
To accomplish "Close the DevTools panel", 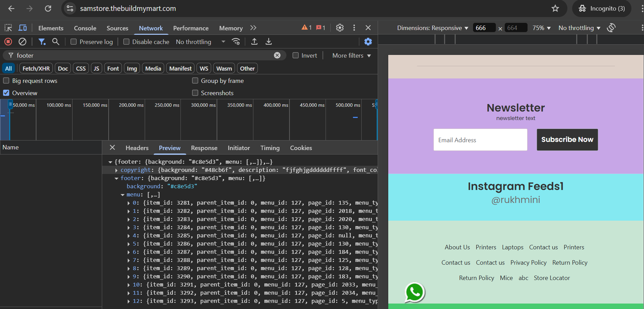I will click(x=368, y=28).
